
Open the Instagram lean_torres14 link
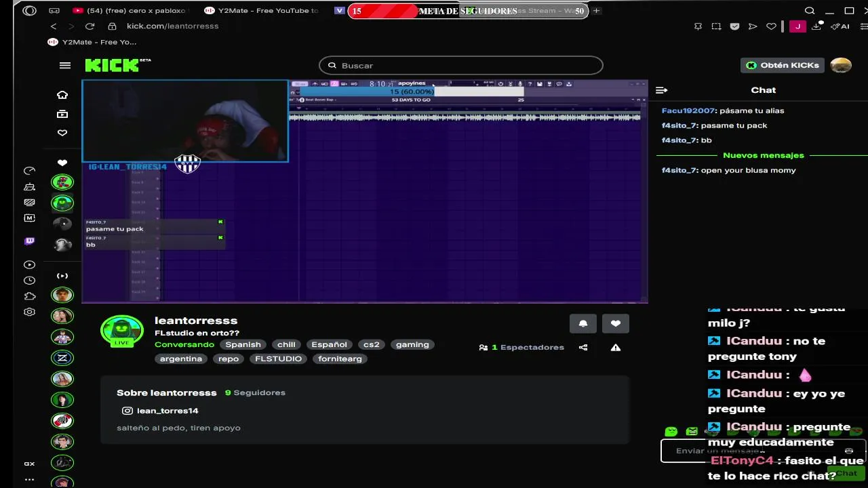coord(160,411)
